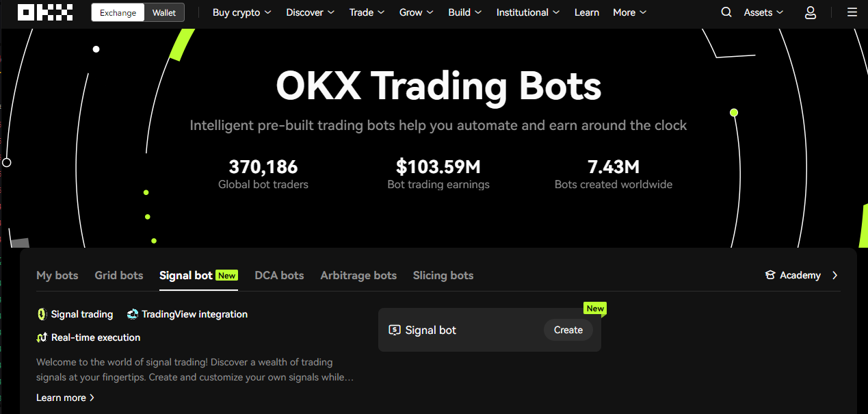Image resolution: width=868 pixels, height=414 pixels.
Task: Switch to the Grid bots tab
Action: click(x=119, y=275)
